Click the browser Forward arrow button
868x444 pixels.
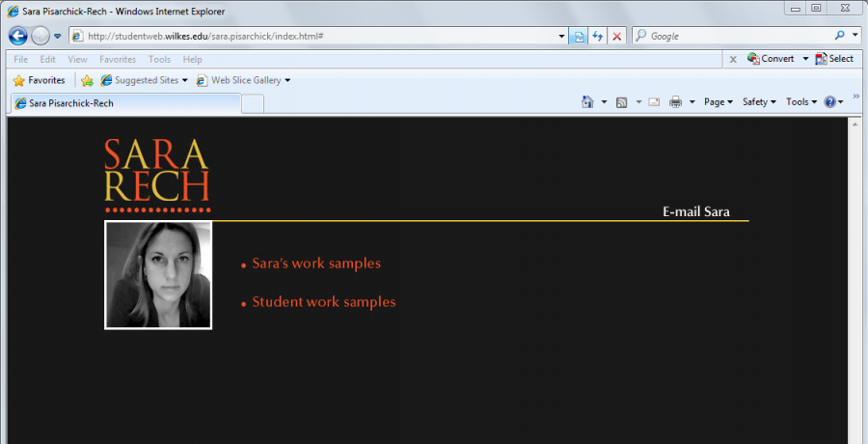41,36
